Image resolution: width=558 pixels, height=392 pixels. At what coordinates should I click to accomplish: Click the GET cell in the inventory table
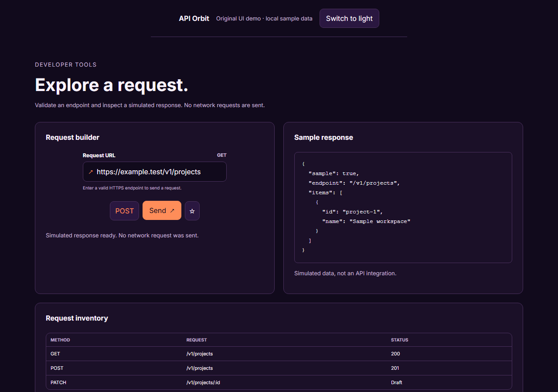55,354
